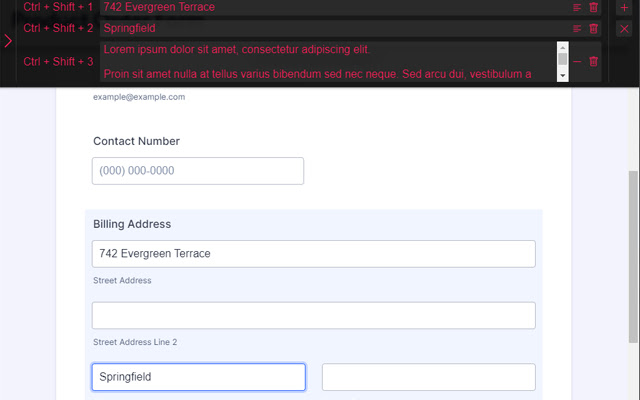Click into the Contact Number field
The height and width of the screenshot is (400, 640).
[198, 171]
